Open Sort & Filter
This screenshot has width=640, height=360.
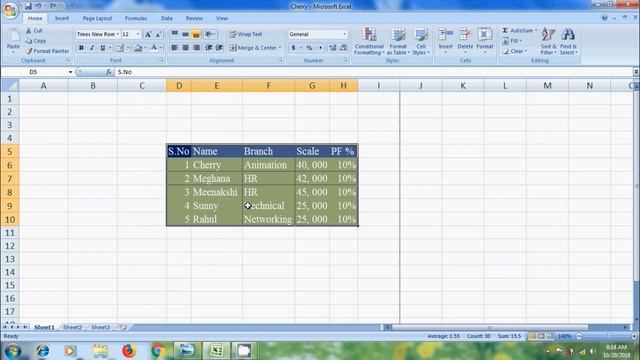click(549, 41)
